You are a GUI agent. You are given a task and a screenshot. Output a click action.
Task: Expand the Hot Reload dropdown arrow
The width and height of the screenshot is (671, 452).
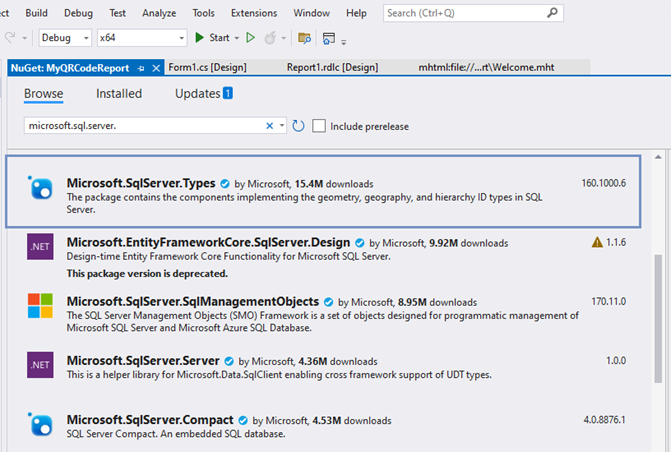pyautogui.click(x=283, y=38)
